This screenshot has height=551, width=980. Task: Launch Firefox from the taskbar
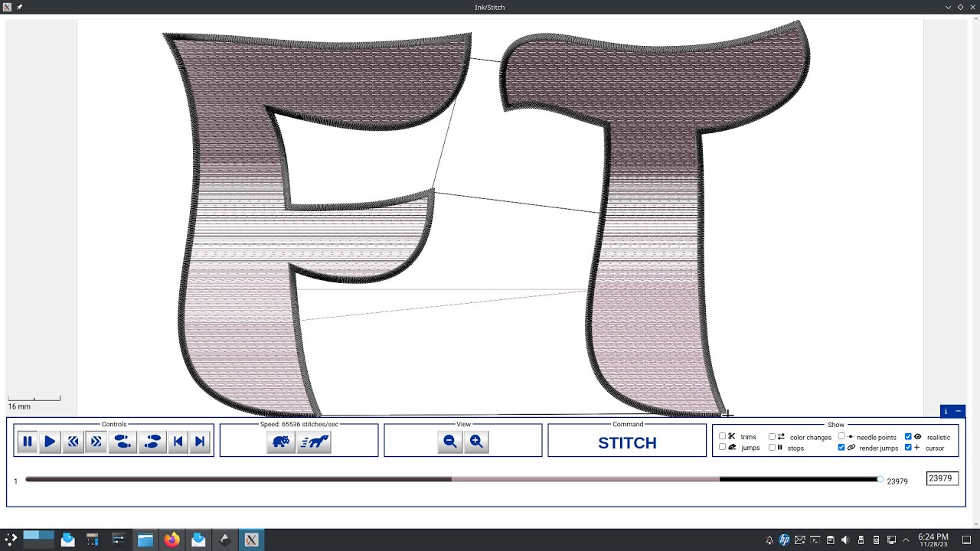pyautogui.click(x=172, y=540)
